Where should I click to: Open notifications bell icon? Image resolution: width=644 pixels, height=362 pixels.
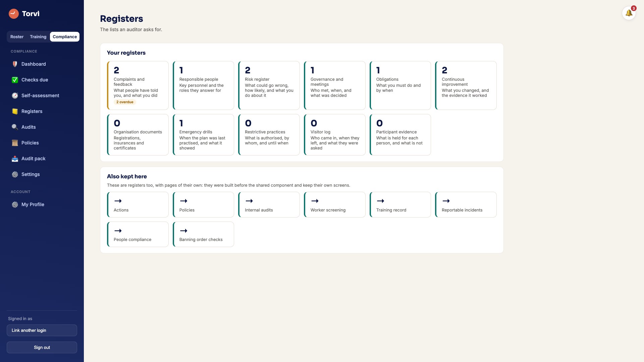pyautogui.click(x=629, y=13)
